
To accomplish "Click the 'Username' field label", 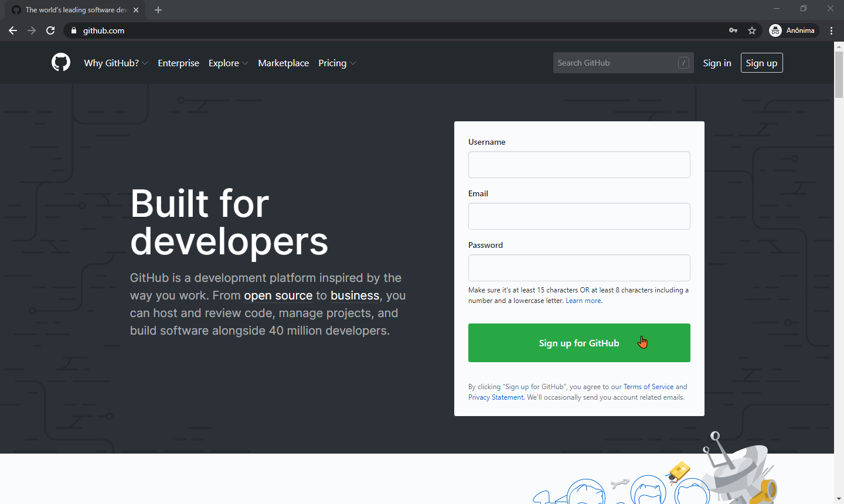I will tap(486, 142).
